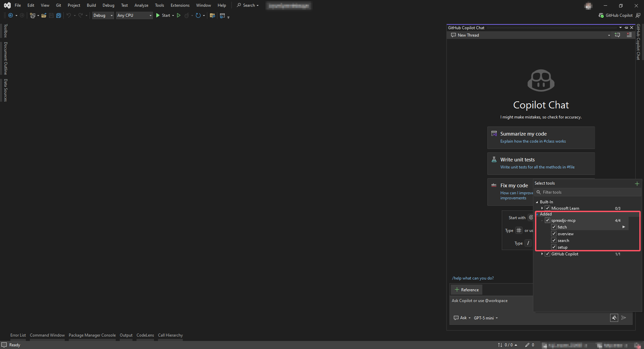The width and height of the screenshot is (644, 349).
Task: Click the wrench tools icon in chat input
Action: click(614, 318)
